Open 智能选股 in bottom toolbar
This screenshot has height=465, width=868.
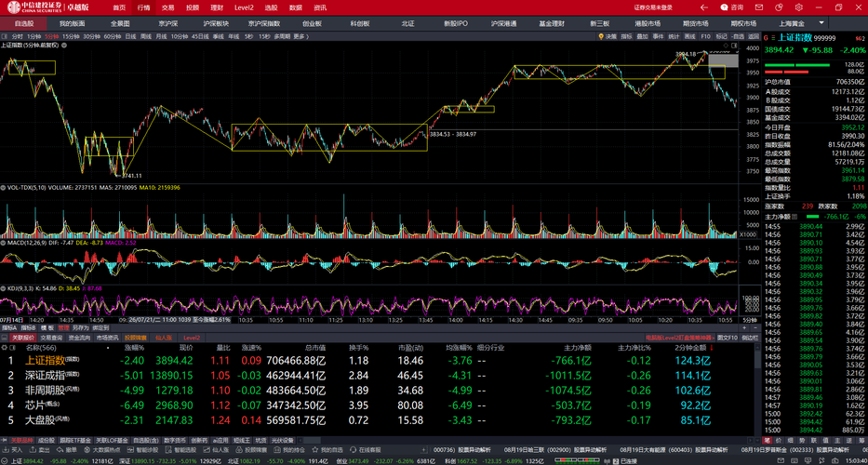[180, 450]
